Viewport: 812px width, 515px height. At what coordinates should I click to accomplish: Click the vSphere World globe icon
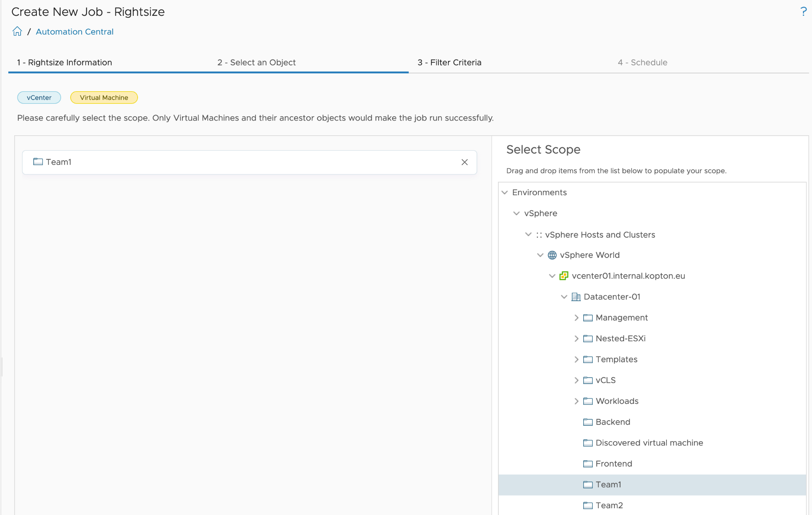[x=552, y=255]
